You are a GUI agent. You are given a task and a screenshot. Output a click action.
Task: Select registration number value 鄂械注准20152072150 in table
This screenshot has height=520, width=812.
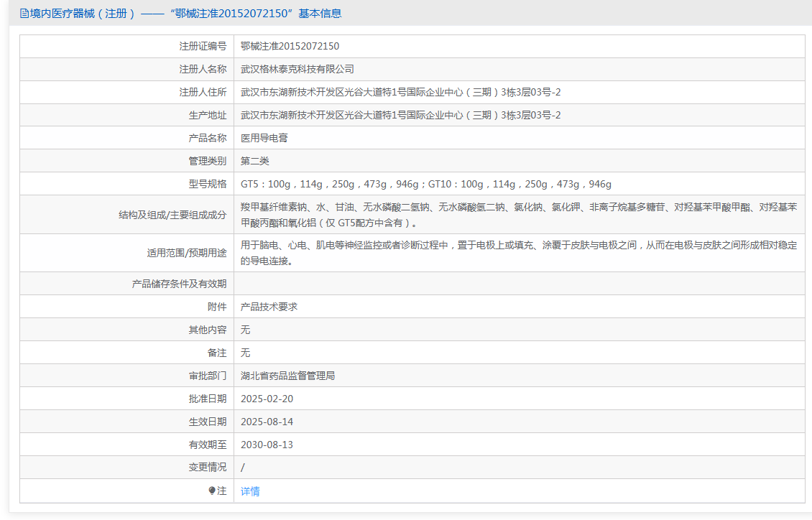(290, 46)
